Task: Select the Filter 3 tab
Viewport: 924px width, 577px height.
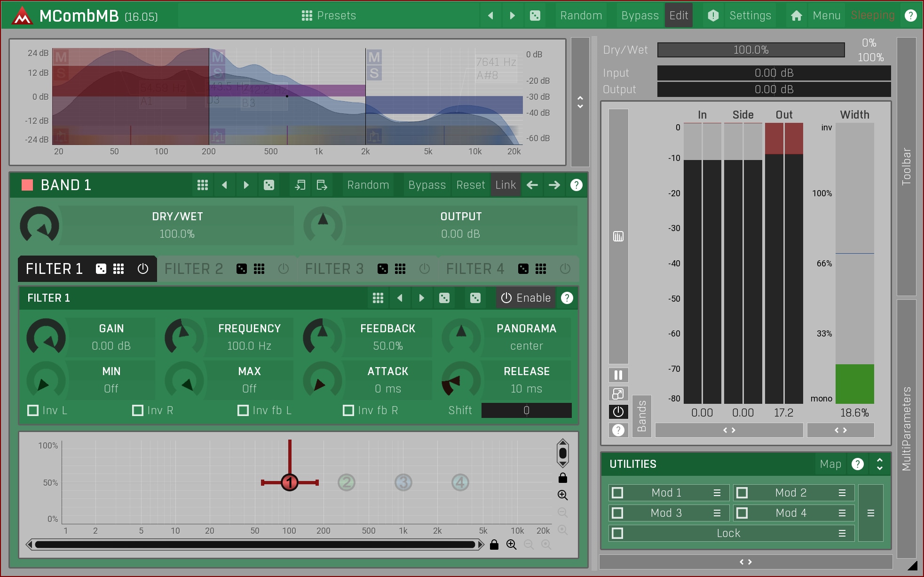Action: (x=334, y=269)
